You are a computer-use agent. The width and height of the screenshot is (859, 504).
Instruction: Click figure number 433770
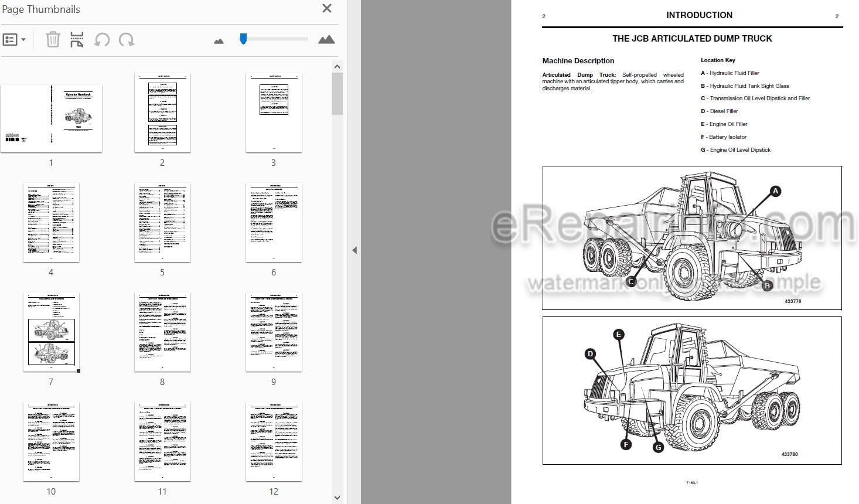792,301
